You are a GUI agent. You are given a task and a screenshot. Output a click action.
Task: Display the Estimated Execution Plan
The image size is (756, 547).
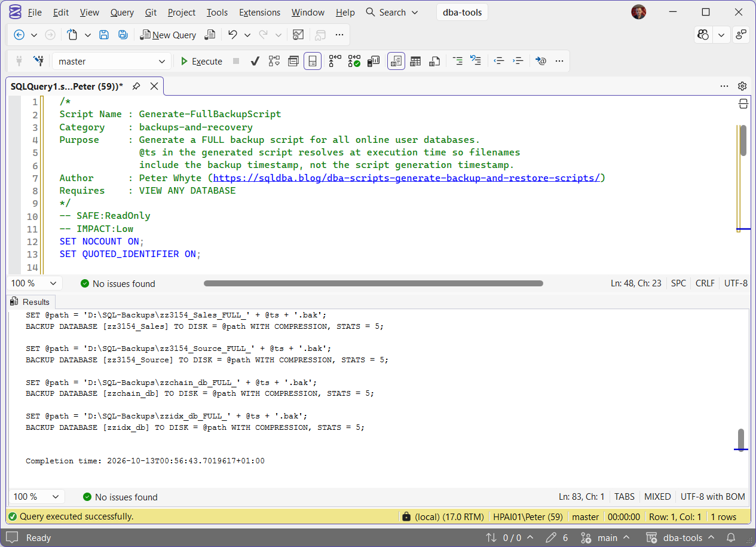274,61
